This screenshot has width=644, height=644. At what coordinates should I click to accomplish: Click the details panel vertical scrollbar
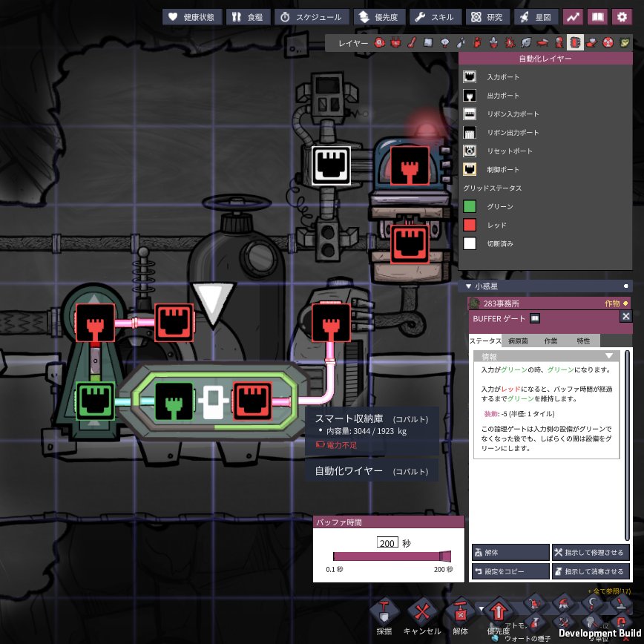627,445
